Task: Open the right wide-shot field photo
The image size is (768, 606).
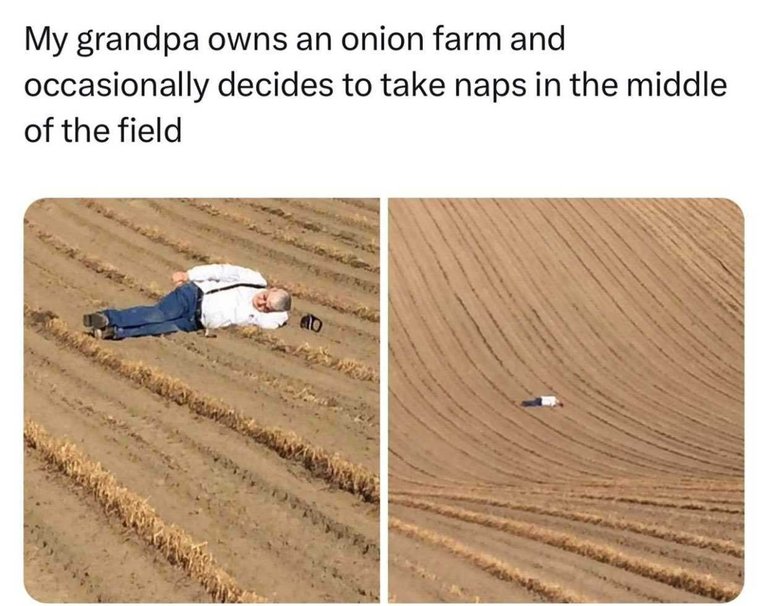Action: point(567,400)
